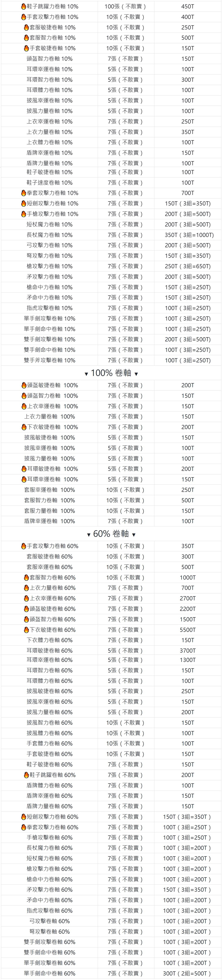Click the 100% 卷軸 section heading text

click(111, 373)
